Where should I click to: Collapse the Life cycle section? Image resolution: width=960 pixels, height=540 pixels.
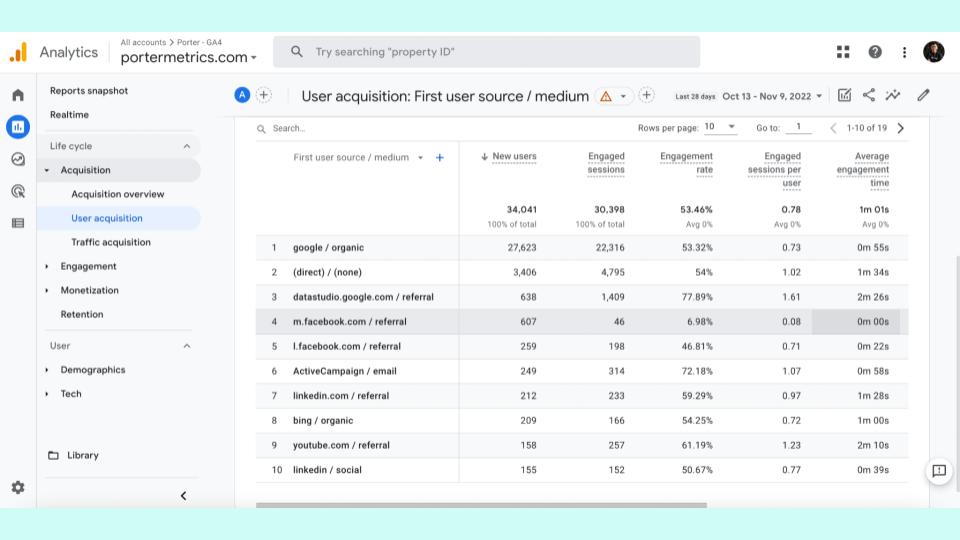point(187,146)
